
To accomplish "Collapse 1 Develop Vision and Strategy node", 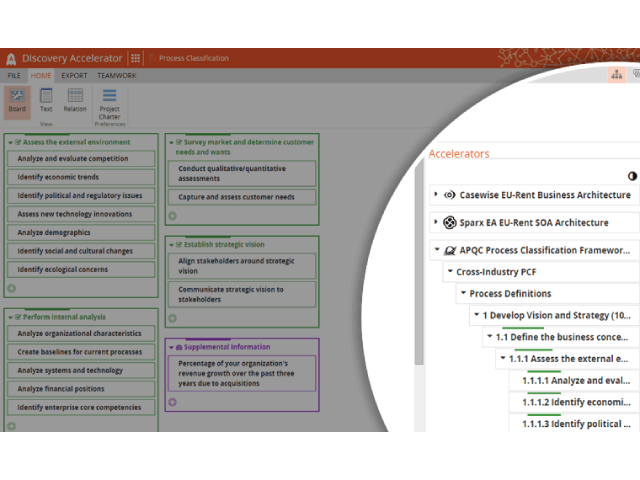I will pyautogui.click(x=476, y=314).
